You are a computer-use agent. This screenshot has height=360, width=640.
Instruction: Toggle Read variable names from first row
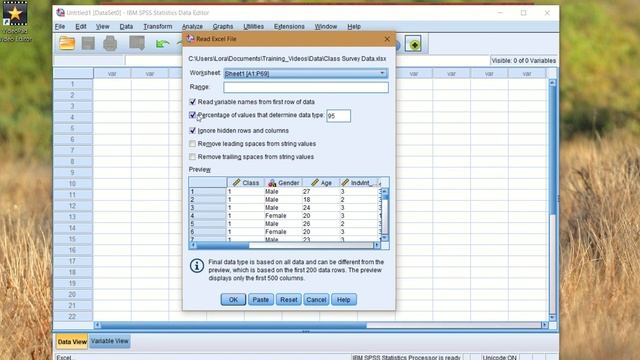click(x=193, y=102)
